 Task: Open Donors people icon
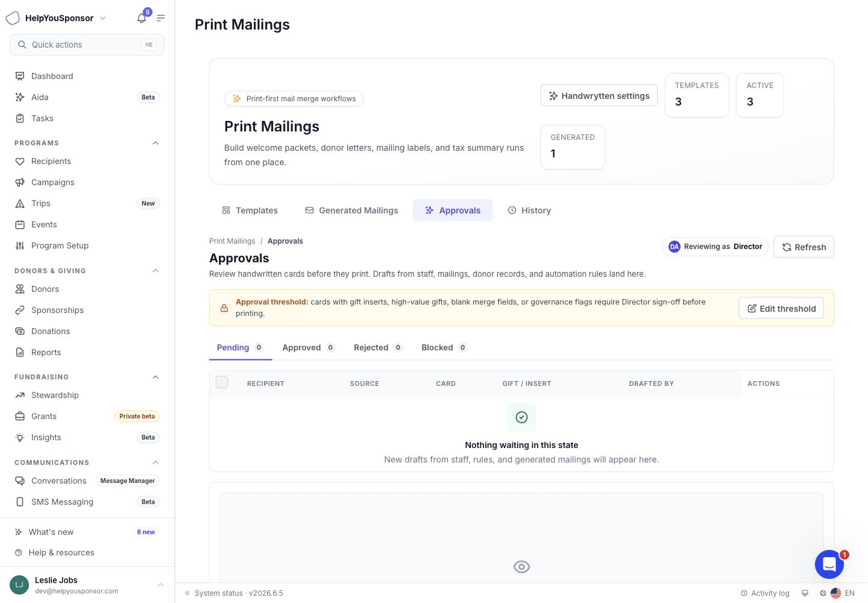tap(20, 289)
